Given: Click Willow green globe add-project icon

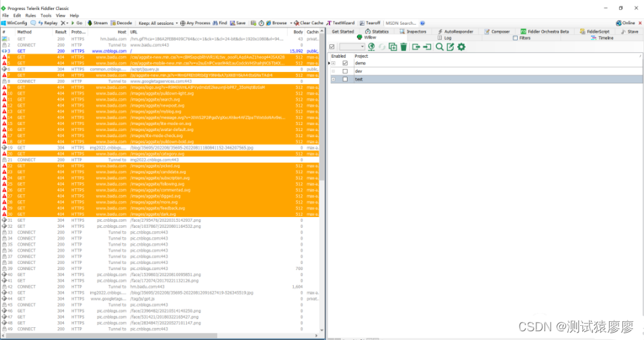Looking at the screenshot, I should tap(371, 47).
